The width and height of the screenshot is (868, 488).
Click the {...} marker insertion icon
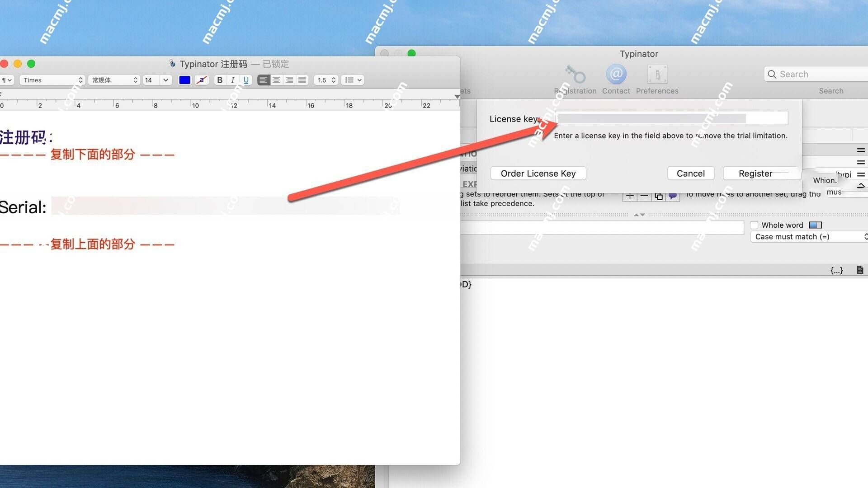[836, 270]
